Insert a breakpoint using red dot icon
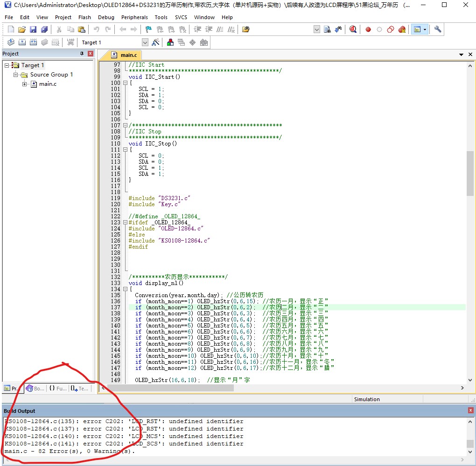476x466 pixels. [x=368, y=29]
